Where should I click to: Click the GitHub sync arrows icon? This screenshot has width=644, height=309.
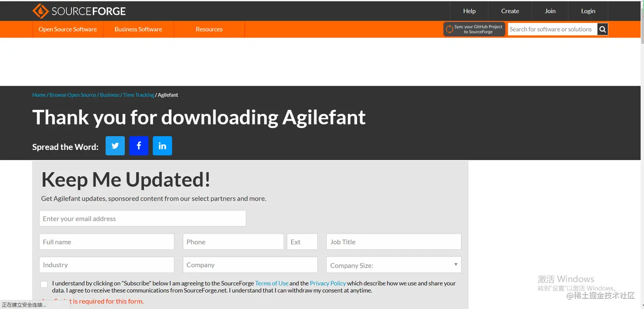(449, 29)
